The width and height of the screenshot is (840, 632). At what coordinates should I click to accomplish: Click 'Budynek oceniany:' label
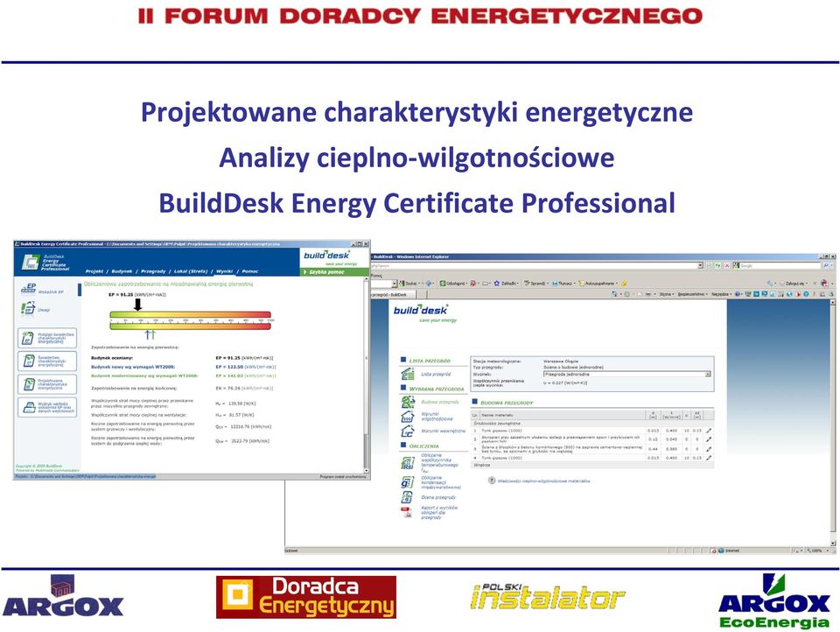pos(112,357)
